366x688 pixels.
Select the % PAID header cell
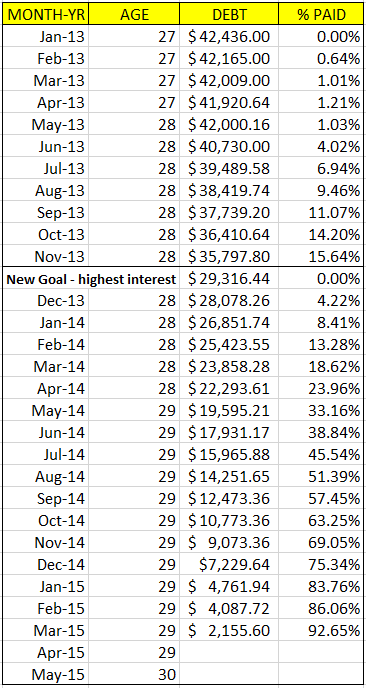click(x=321, y=14)
